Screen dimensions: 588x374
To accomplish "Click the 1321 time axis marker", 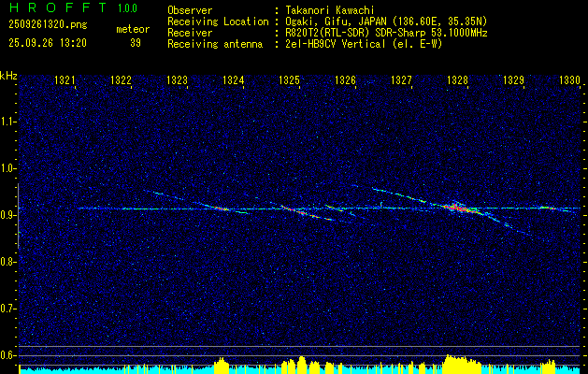I will pos(65,80).
